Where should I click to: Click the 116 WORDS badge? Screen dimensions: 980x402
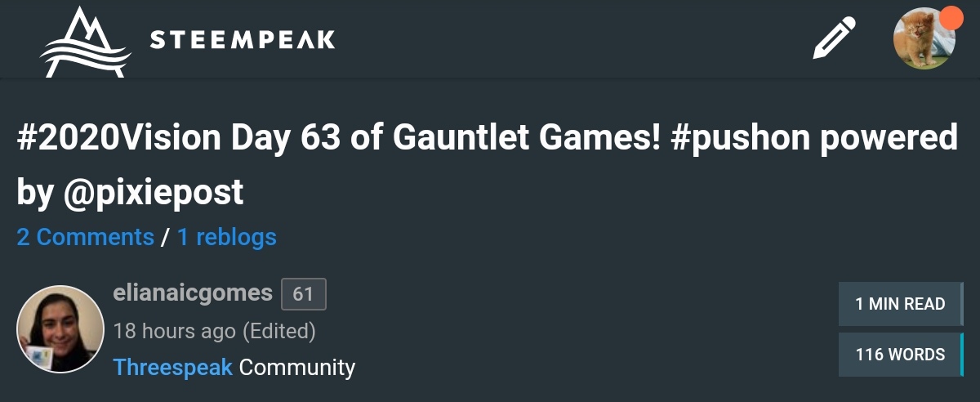click(x=901, y=355)
